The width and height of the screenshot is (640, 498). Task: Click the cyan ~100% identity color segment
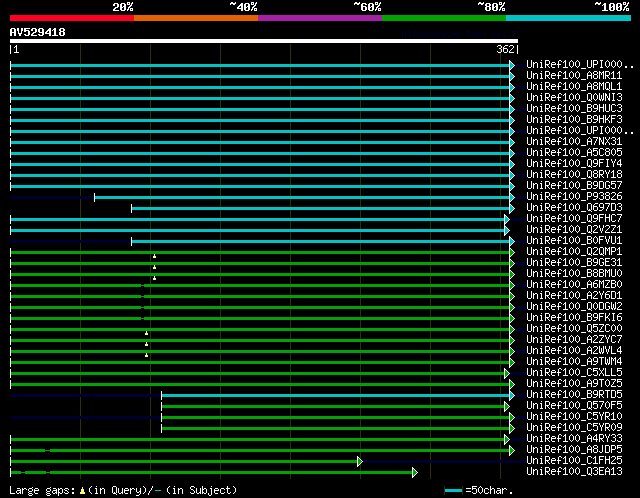point(569,18)
